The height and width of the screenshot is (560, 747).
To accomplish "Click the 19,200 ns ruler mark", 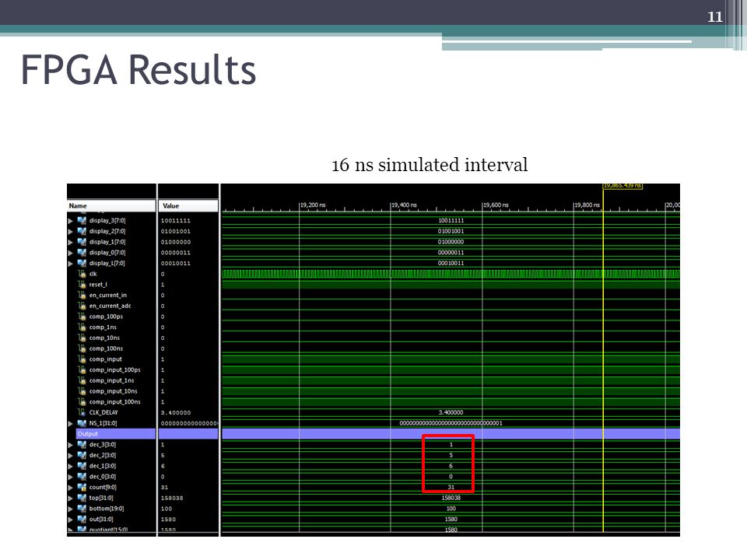I will tap(313, 205).
